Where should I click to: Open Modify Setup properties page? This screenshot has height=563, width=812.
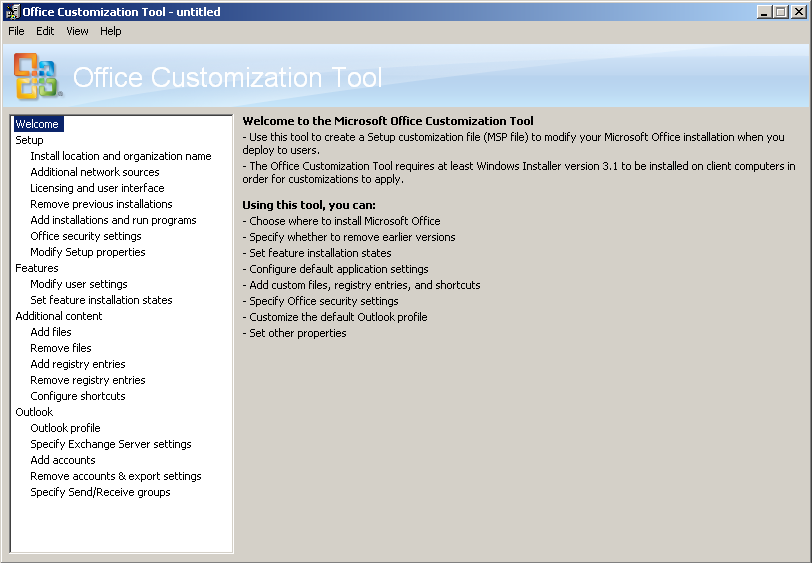click(88, 252)
